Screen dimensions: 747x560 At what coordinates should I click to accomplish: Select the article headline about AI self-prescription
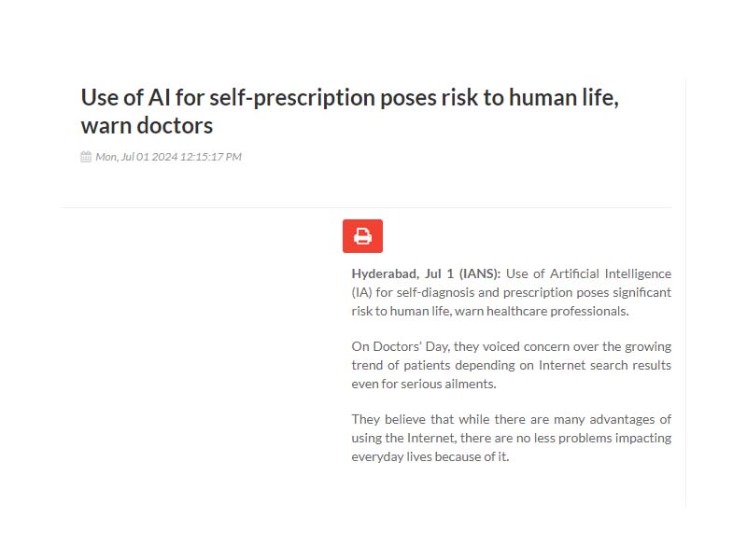(349, 111)
